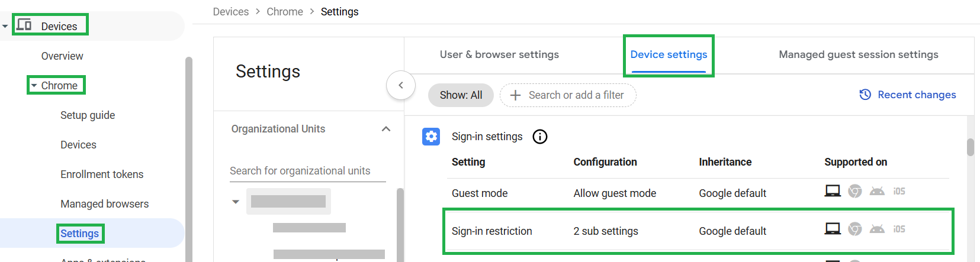
Task: Open the Overview page
Action: 62,56
